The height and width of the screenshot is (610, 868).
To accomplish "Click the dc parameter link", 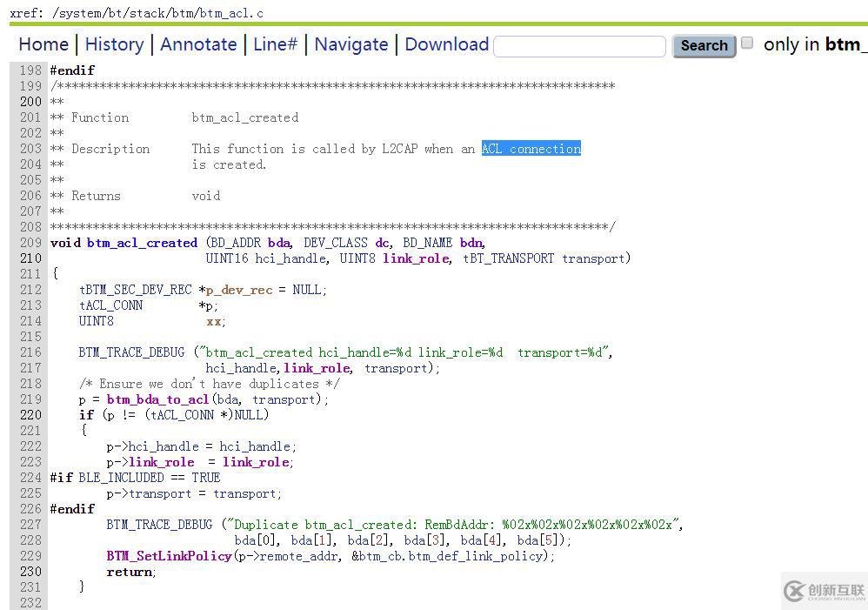I will pos(382,243).
